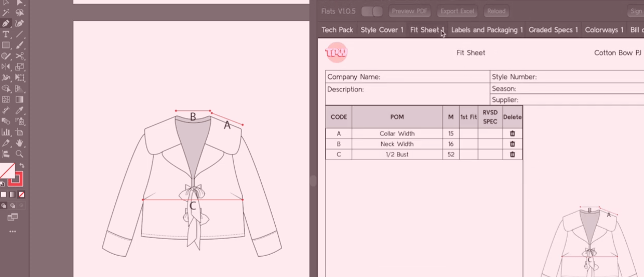
Task: Switch to the Graded Specs 1 tab
Action: [553, 30]
